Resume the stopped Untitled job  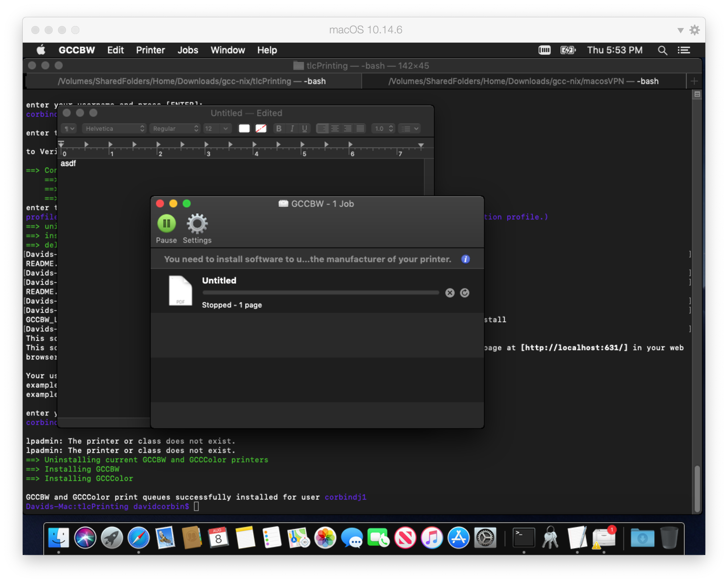click(465, 293)
